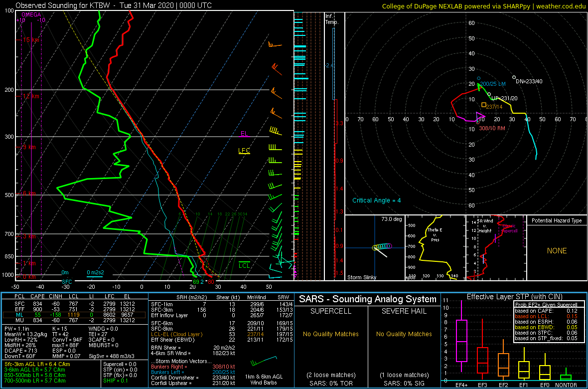The width and height of the screenshot is (588, 389).
Task: Click the '15 km' height marker
Action: coord(31,39)
